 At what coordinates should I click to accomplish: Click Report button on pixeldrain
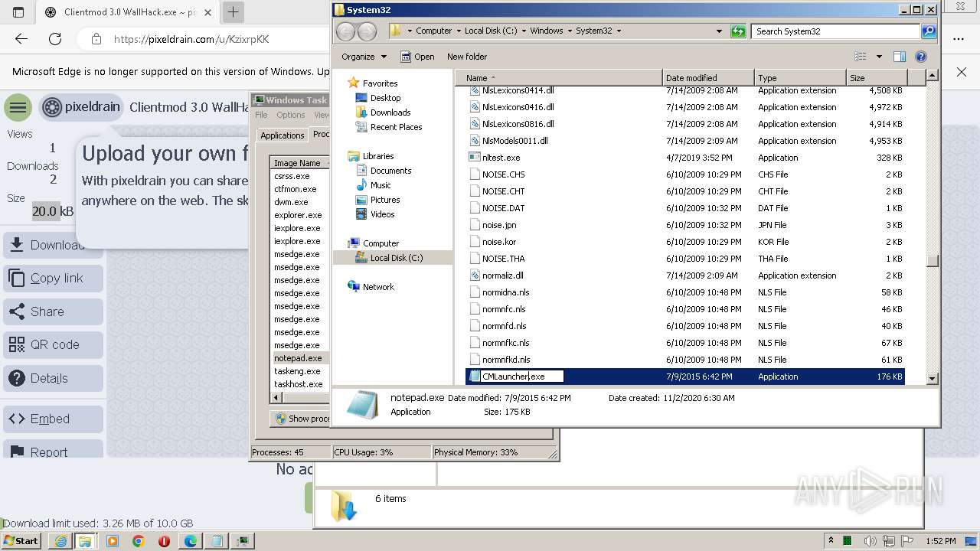[54, 449]
